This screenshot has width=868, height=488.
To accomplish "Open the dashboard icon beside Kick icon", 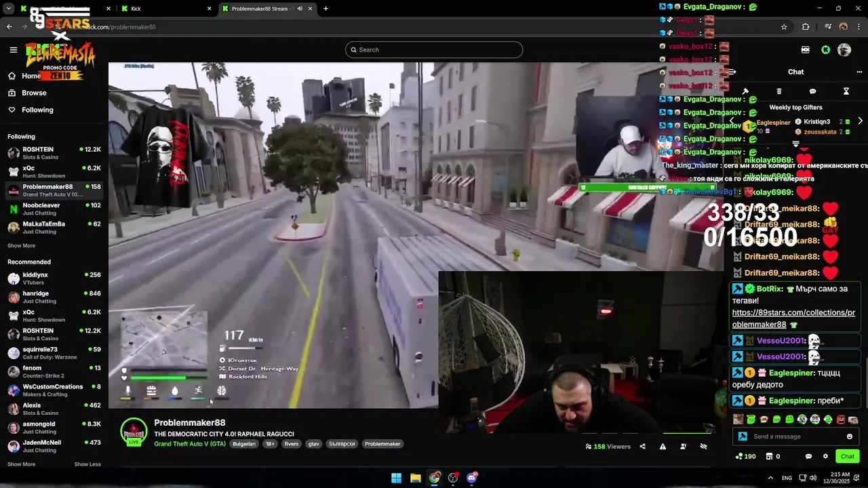I will click(x=806, y=49).
